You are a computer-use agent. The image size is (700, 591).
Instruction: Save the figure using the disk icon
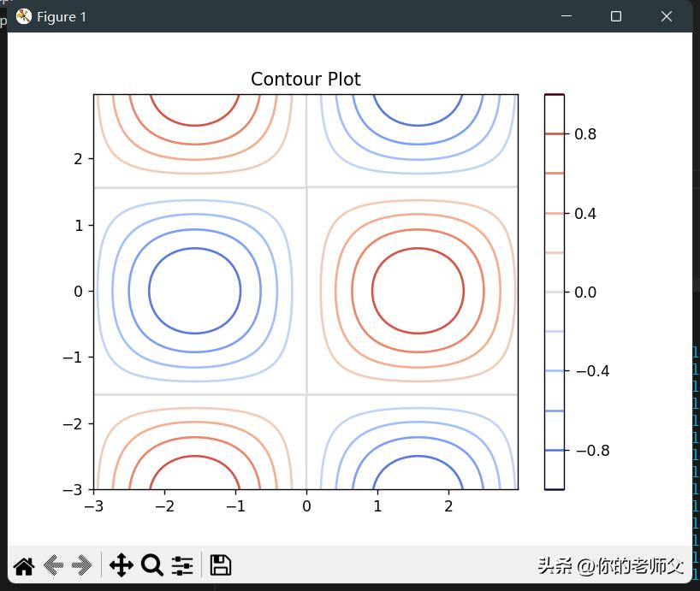pos(220,564)
